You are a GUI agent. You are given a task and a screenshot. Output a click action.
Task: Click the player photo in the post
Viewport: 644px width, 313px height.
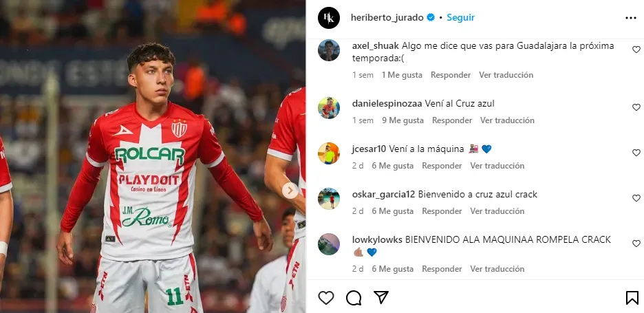[x=152, y=157]
